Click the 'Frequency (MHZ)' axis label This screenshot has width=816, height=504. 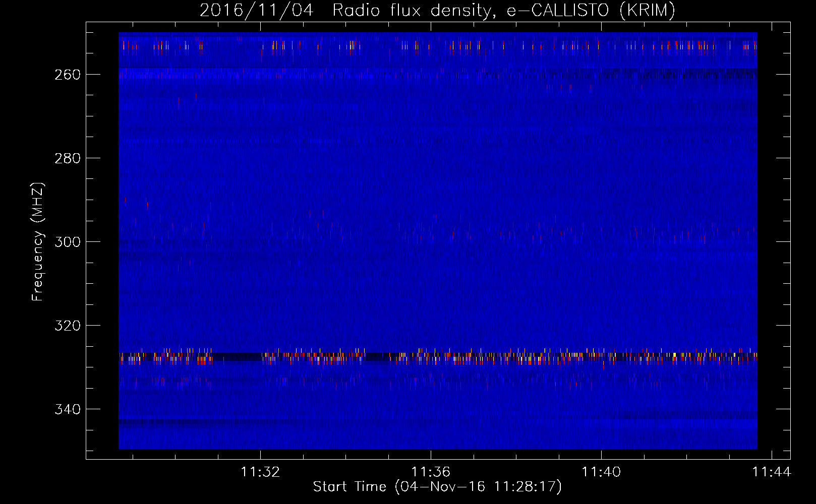tap(38, 241)
